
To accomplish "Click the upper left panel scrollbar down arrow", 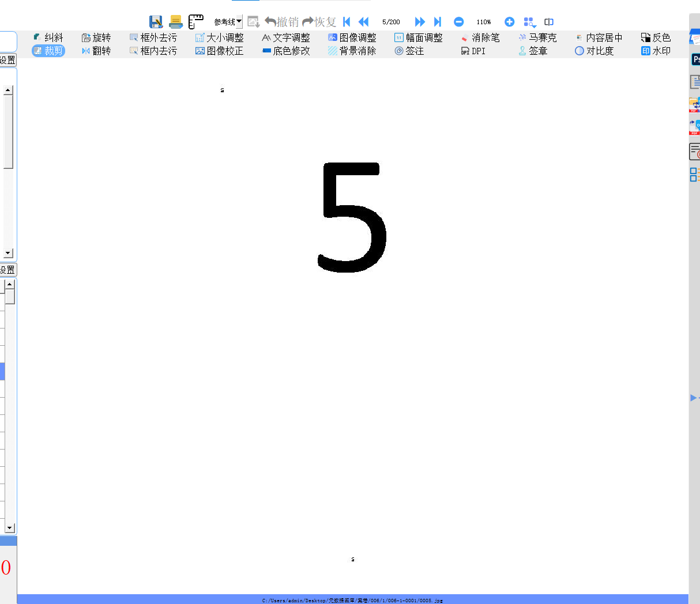I will coord(8,253).
